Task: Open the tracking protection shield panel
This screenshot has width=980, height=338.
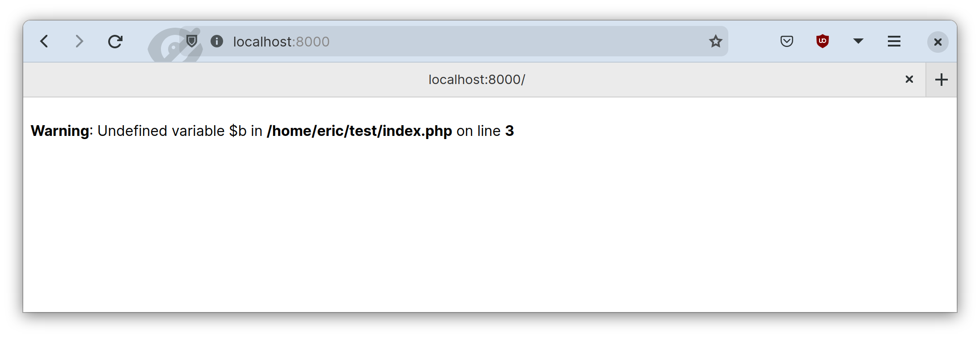Action: click(192, 41)
